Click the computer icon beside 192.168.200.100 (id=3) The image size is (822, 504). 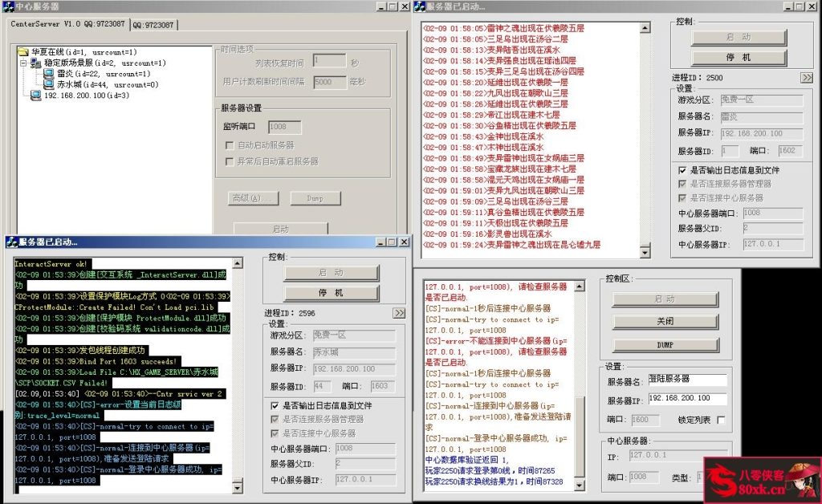point(35,96)
